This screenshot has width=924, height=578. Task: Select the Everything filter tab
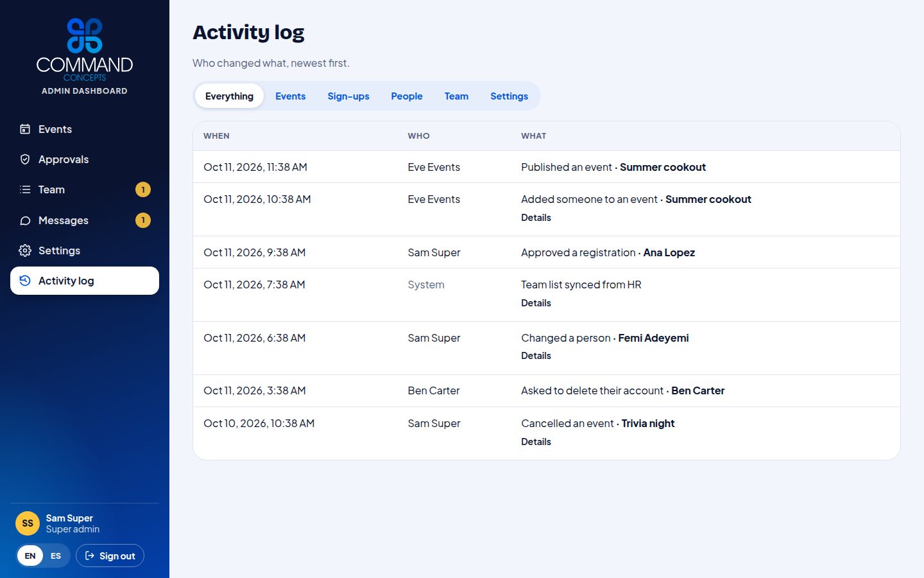(229, 96)
